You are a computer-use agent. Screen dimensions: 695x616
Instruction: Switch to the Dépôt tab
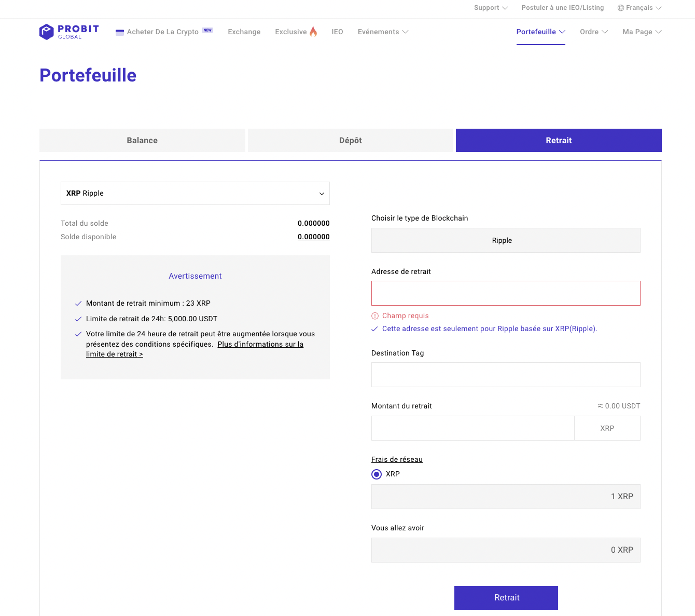351,141
